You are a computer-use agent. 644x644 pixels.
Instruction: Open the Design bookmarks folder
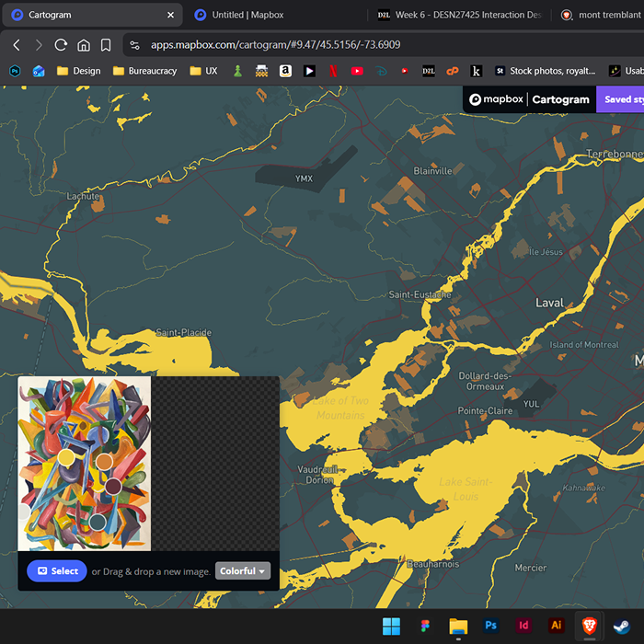coord(78,71)
